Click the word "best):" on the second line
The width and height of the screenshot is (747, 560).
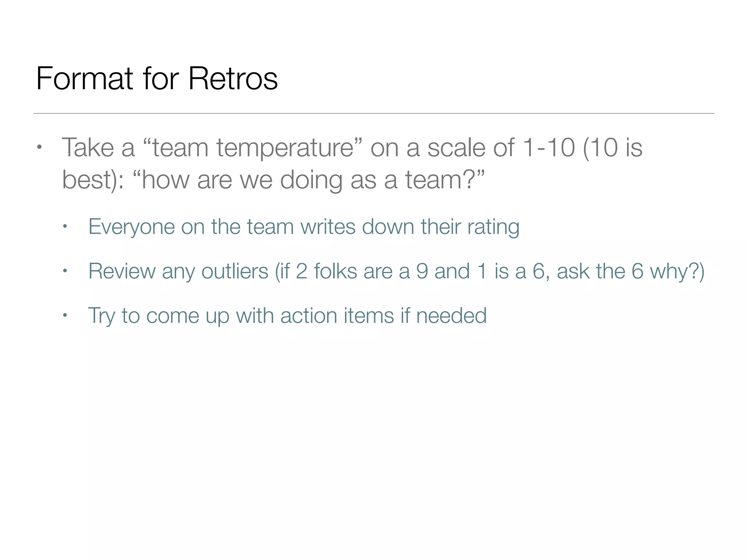pos(93,180)
